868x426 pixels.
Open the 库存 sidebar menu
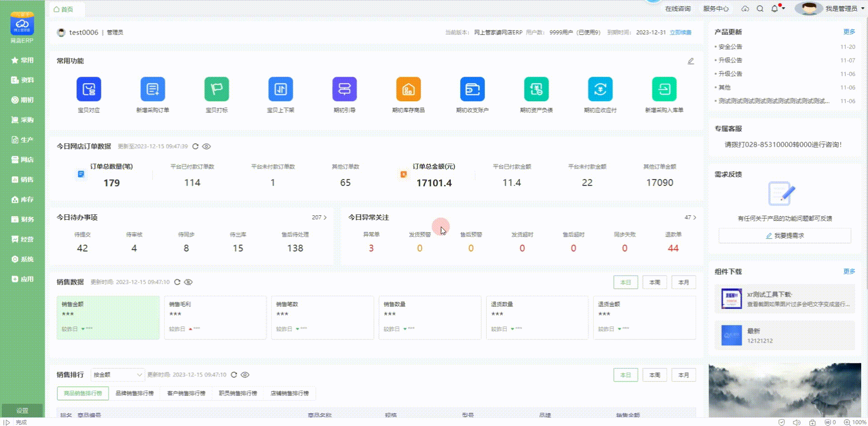[22, 199]
